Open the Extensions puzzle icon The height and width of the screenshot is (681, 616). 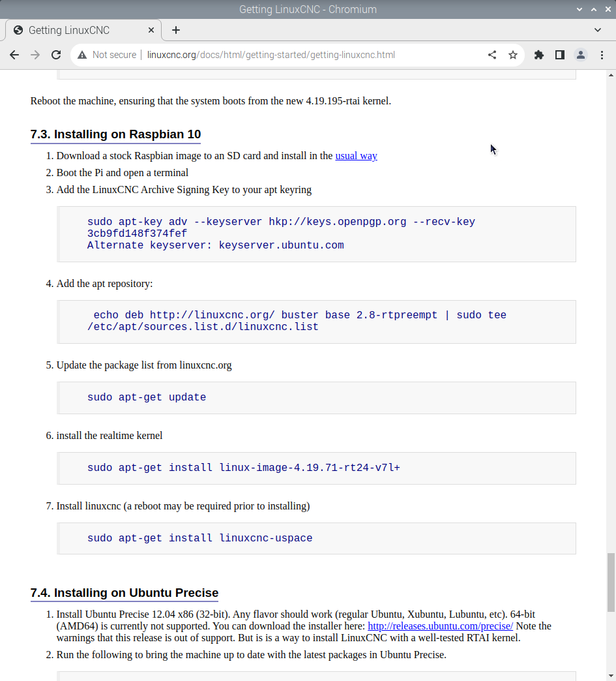[538, 55]
